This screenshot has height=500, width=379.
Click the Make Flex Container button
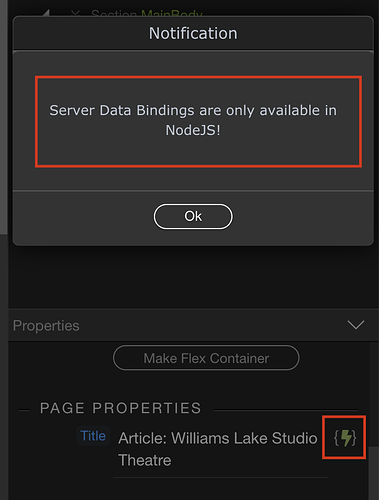click(x=206, y=358)
